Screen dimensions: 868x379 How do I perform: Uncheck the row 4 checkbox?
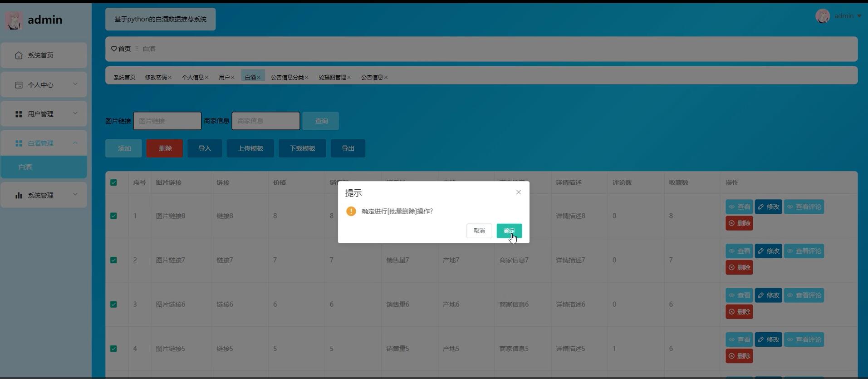click(x=113, y=349)
